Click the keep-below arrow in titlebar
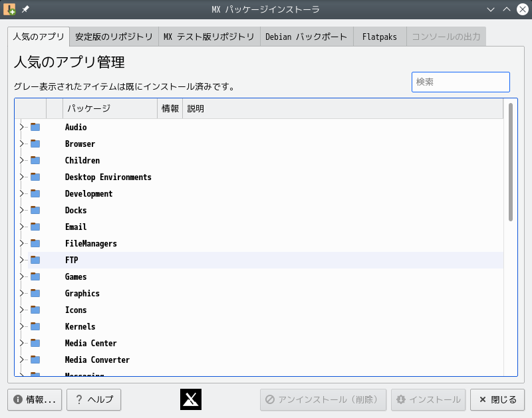532x418 pixels. (x=491, y=9)
